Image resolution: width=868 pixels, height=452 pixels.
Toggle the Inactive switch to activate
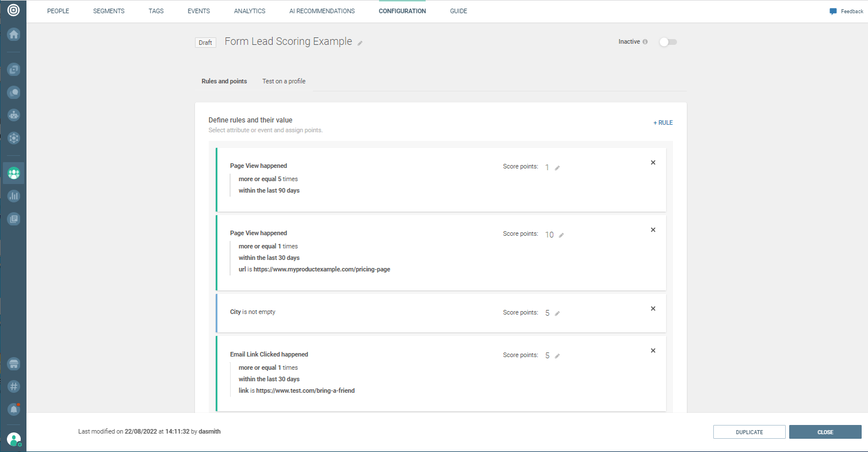pos(668,42)
